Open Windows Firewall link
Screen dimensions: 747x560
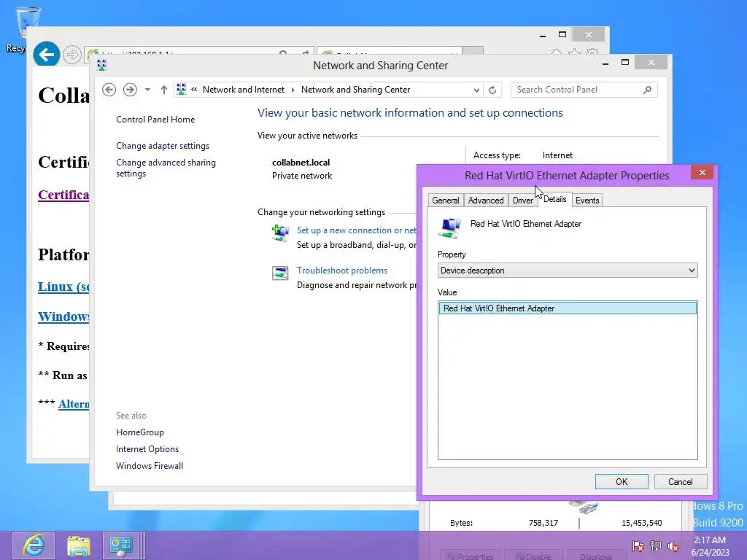point(149,466)
